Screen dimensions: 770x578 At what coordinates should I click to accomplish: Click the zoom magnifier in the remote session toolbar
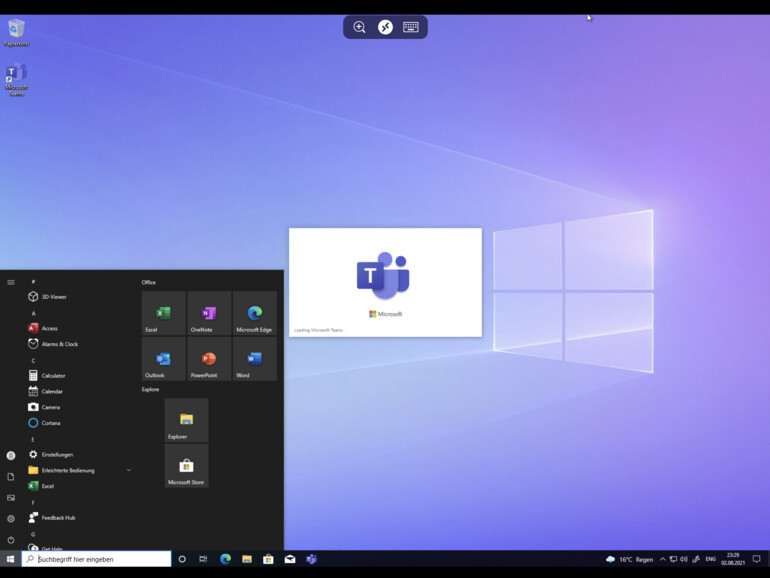[x=359, y=27]
